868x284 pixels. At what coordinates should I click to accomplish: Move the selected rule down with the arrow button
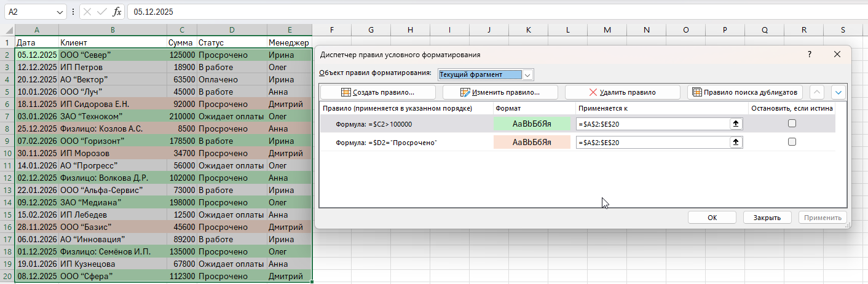(838, 92)
